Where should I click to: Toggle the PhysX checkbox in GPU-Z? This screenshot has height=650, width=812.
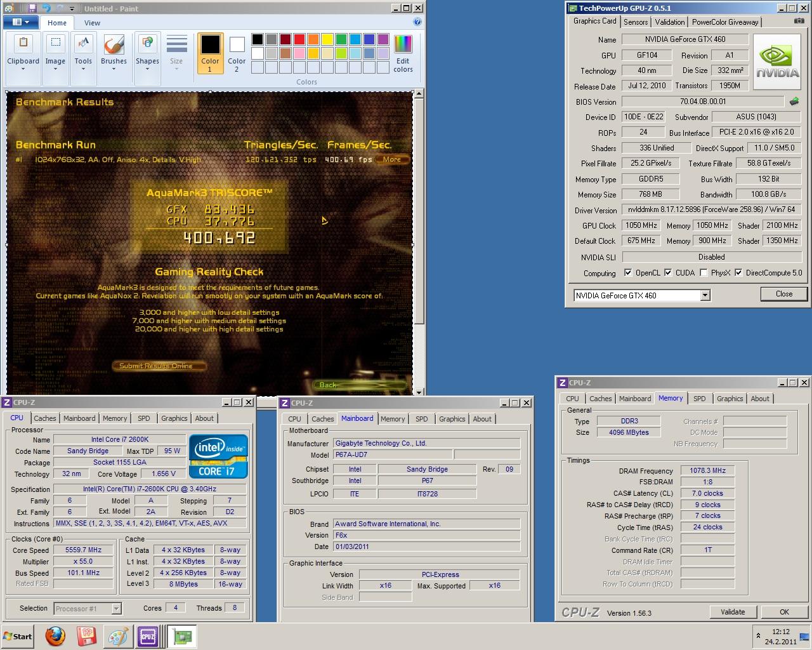pyautogui.click(x=704, y=273)
